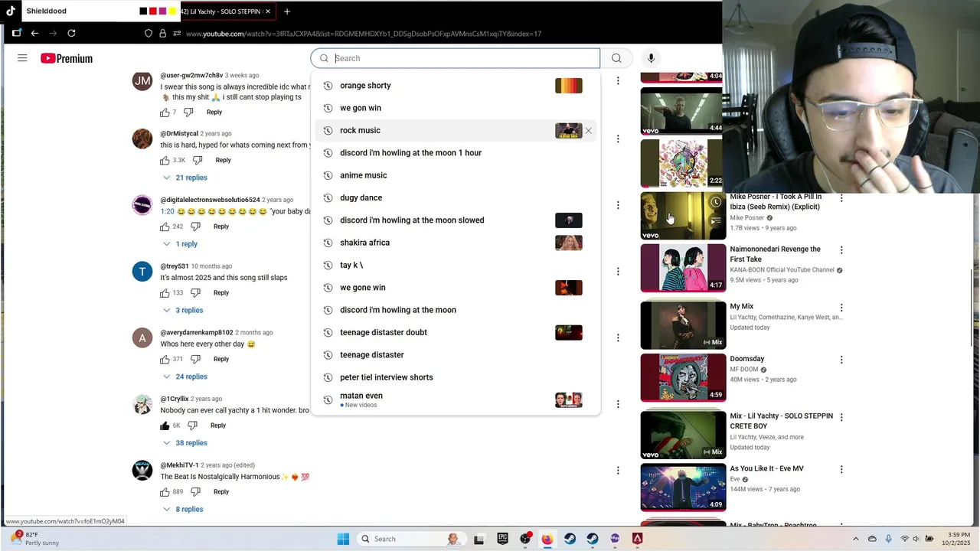Open Firefox View icon in toolbar
The height and width of the screenshot is (551, 980).
tap(16, 33)
